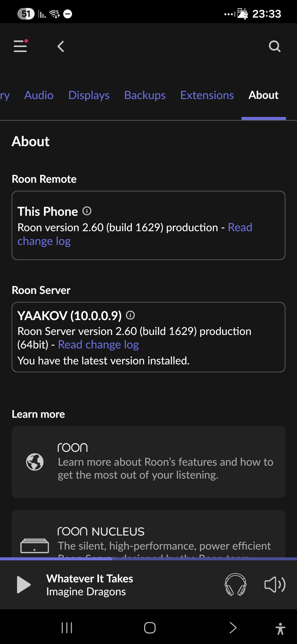
Task: Select the About tab
Action: pyautogui.click(x=263, y=95)
